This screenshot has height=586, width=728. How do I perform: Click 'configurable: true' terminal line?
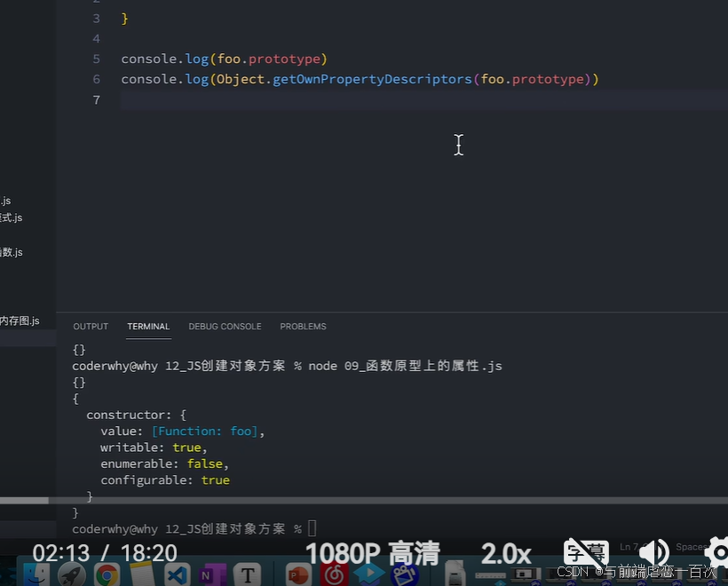pos(165,480)
